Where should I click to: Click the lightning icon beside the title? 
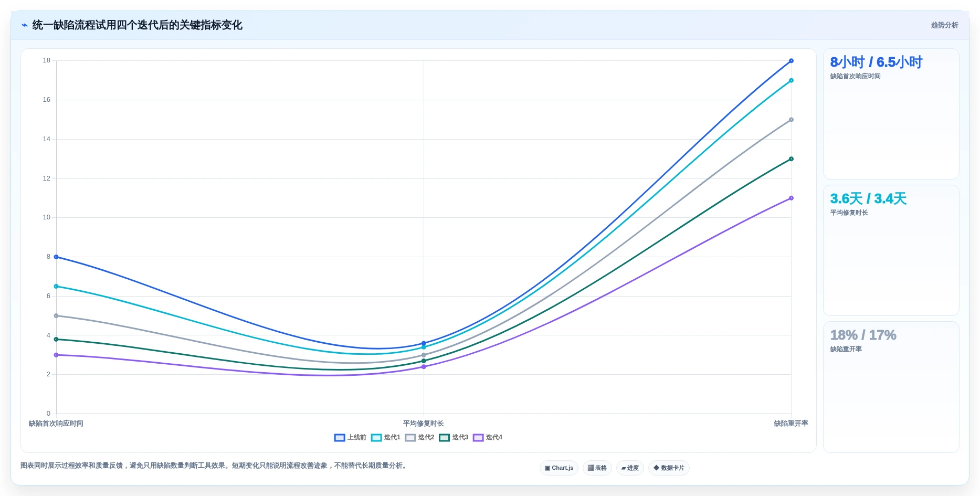click(25, 25)
